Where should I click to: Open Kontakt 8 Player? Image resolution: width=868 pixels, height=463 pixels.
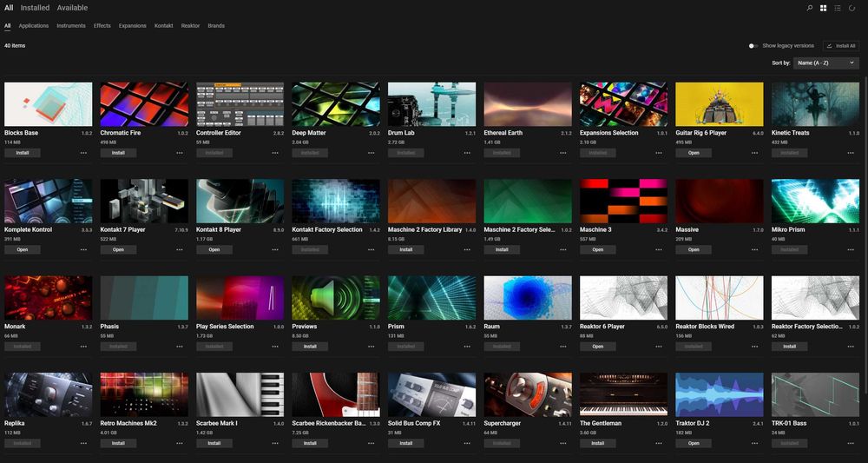tap(214, 250)
